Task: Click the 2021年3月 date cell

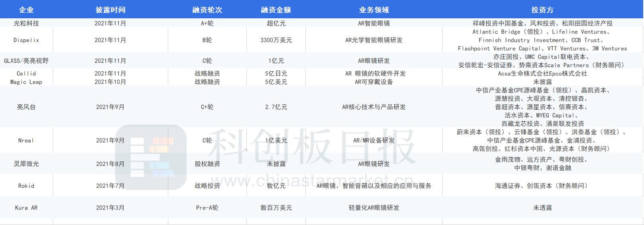Action: [110, 208]
